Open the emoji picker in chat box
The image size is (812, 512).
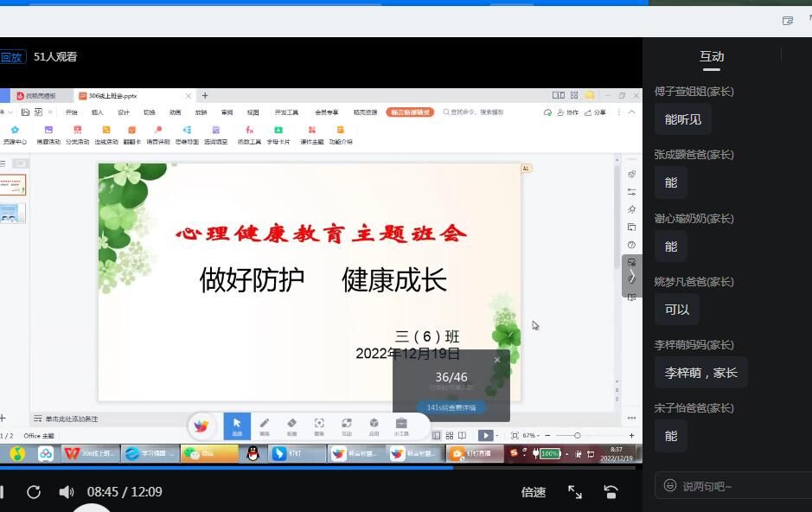tap(669, 486)
